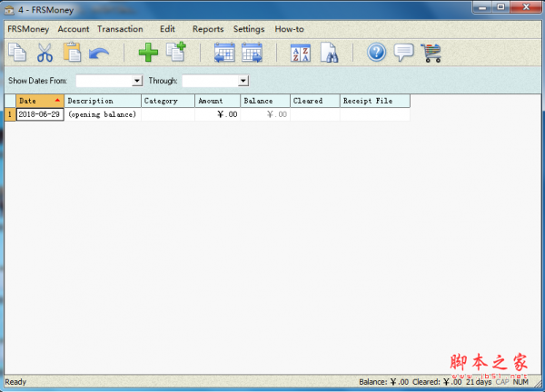545x392 pixels.
Task: Click the A-Z sort icon
Action: click(300, 53)
